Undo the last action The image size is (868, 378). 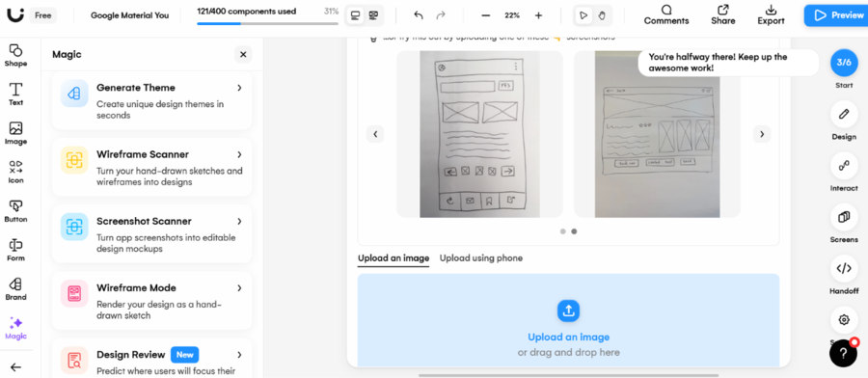[419, 15]
